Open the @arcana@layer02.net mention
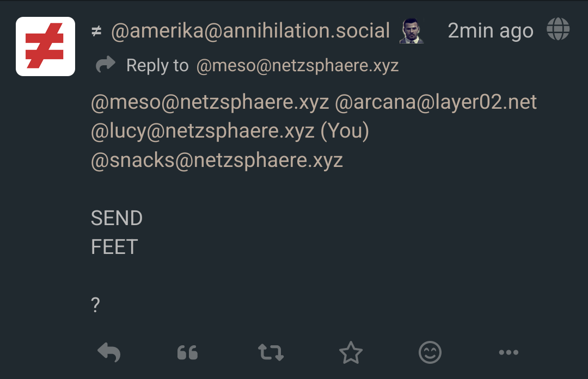Viewport: 588px width, 379px height. coord(436,102)
